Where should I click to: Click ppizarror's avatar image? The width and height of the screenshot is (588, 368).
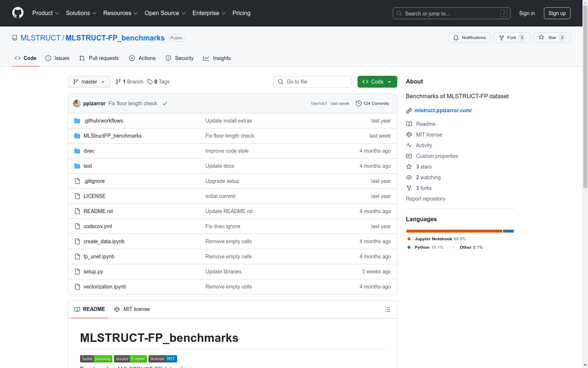click(77, 103)
